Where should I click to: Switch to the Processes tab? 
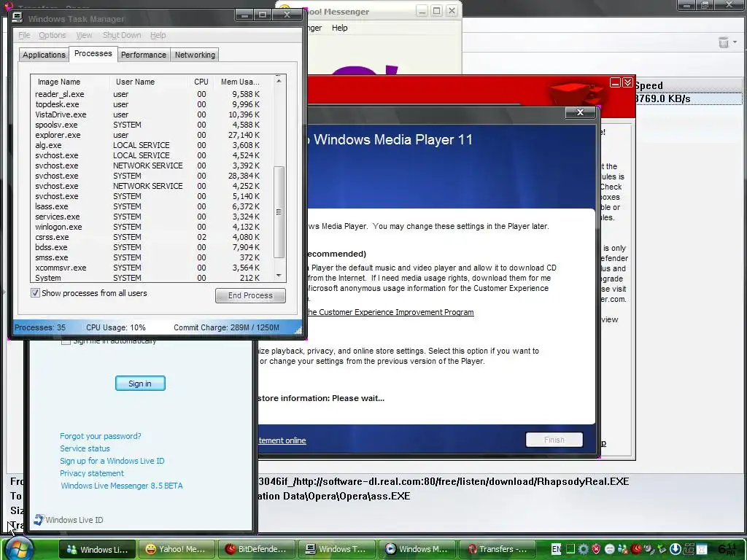tap(93, 53)
